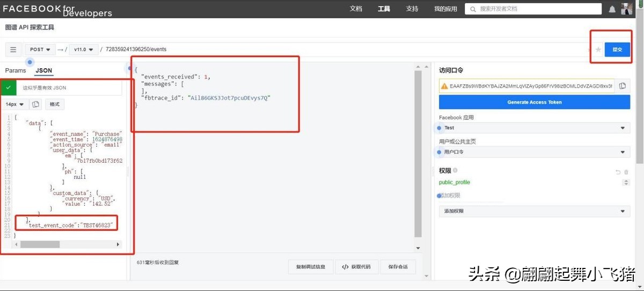Open the POST method dropdown
This screenshot has height=291, width=644.
tap(40, 49)
